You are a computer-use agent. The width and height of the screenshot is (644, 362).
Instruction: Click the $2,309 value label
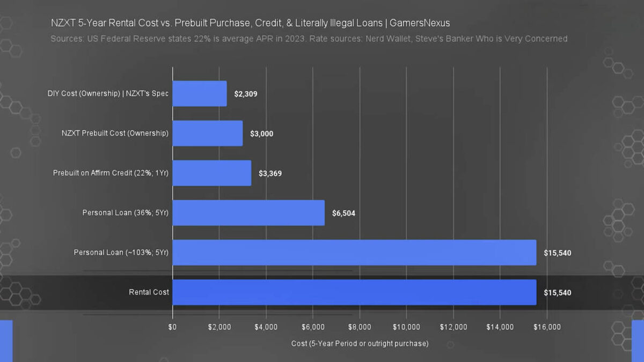click(x=246, y=94)
